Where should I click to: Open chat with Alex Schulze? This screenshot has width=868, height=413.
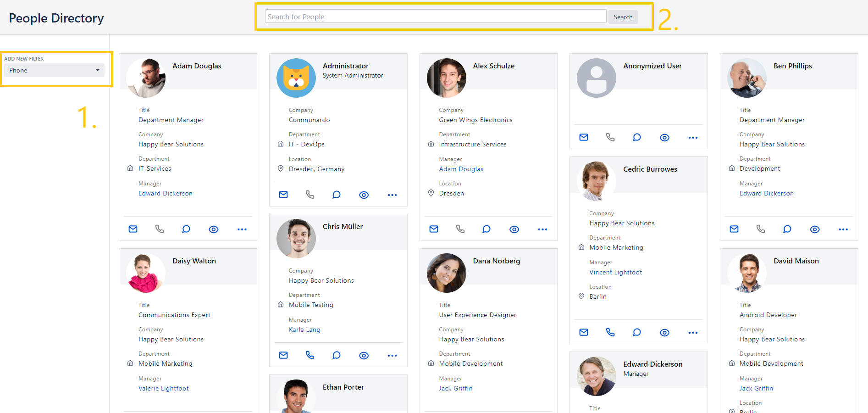[x=487, y=229]
